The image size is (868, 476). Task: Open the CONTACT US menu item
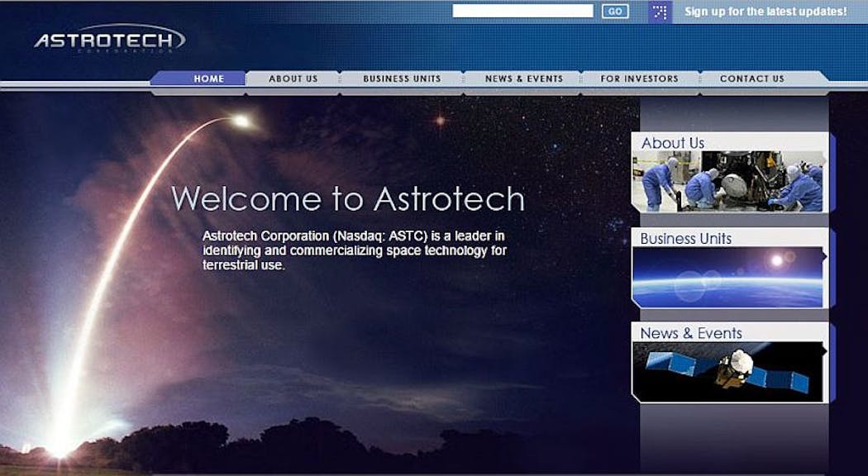(751, 78)
